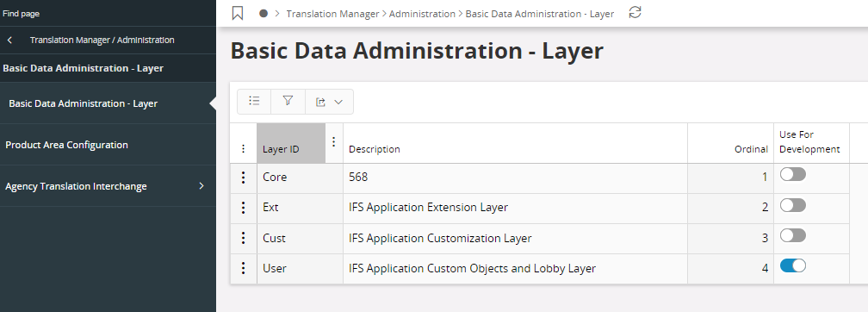
Task: Toggle Use For Development for Ext
Action: [x=793, y=206]
